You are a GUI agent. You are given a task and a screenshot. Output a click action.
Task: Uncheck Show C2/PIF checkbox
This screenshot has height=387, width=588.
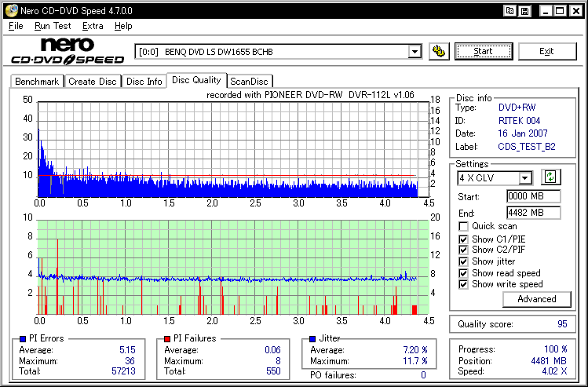click(463, 250)
